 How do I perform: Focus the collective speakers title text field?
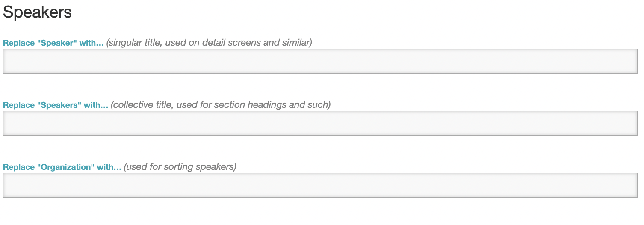click(320, 123)
